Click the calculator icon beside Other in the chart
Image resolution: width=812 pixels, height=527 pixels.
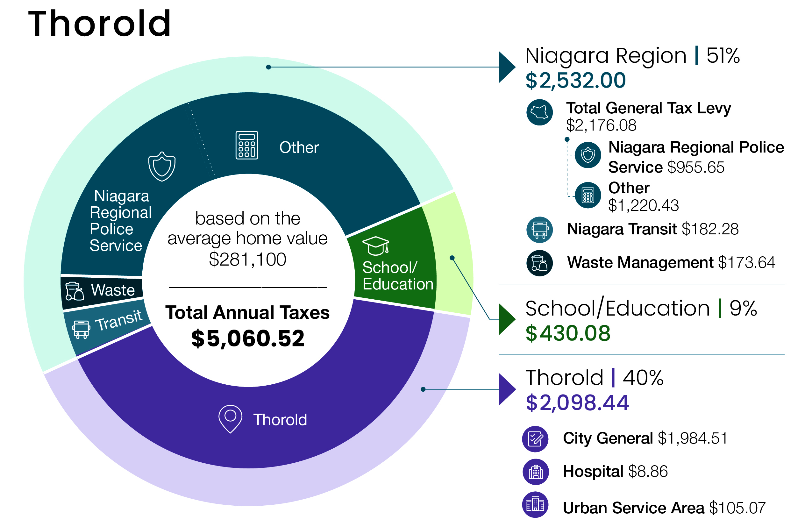pyautogui.click(x=247, y=145)
